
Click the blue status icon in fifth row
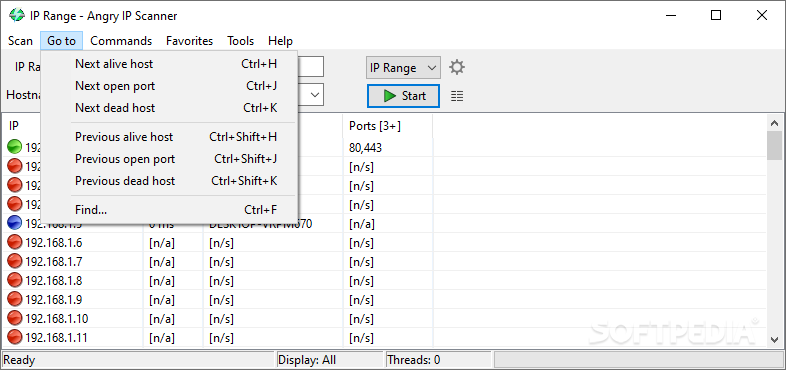click(15, 224)
